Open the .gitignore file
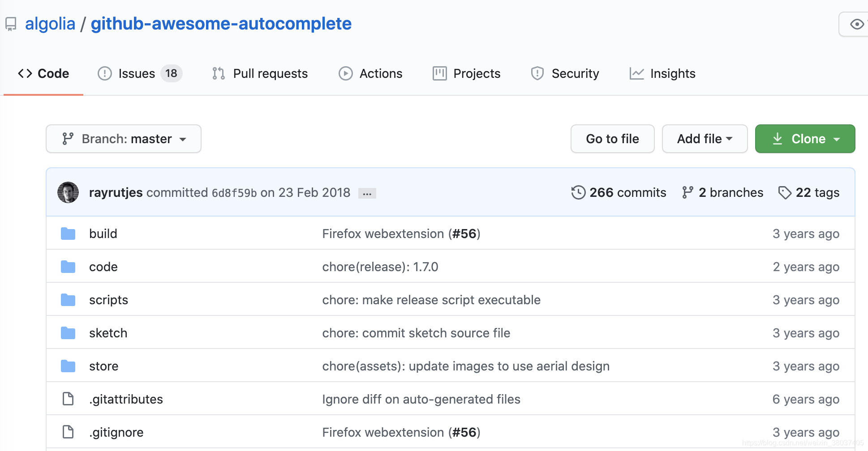Image resolution: width=868 pixels, height=451 pixels. 116,432
